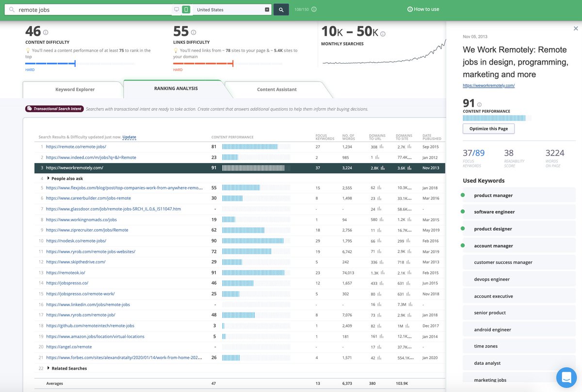Click the blue Content Difficulty meter

81,64
